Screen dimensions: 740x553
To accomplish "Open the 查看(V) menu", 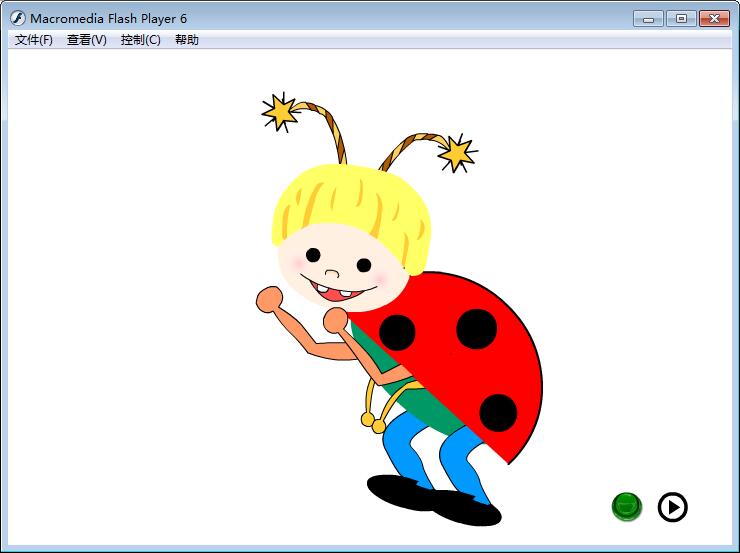I will pyautogui.click(x=87, y=40).
